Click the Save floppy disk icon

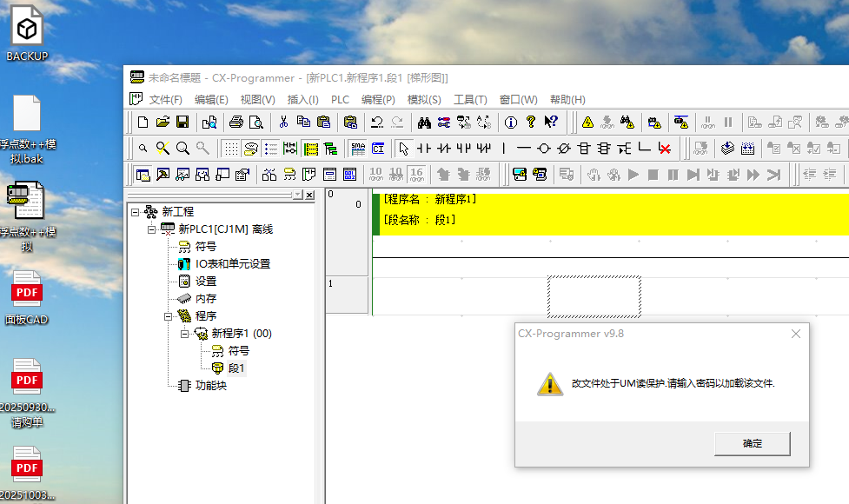(x=182, y=123)
